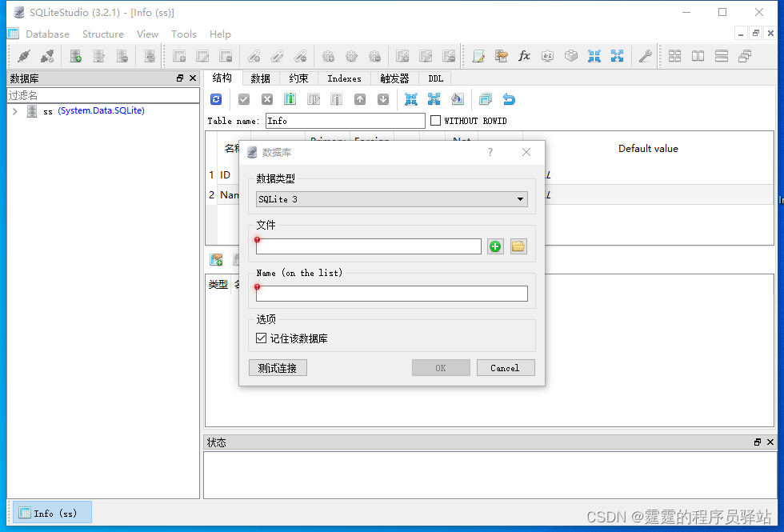Click the Cancel button in database dialog

click(x=505, y=368)
